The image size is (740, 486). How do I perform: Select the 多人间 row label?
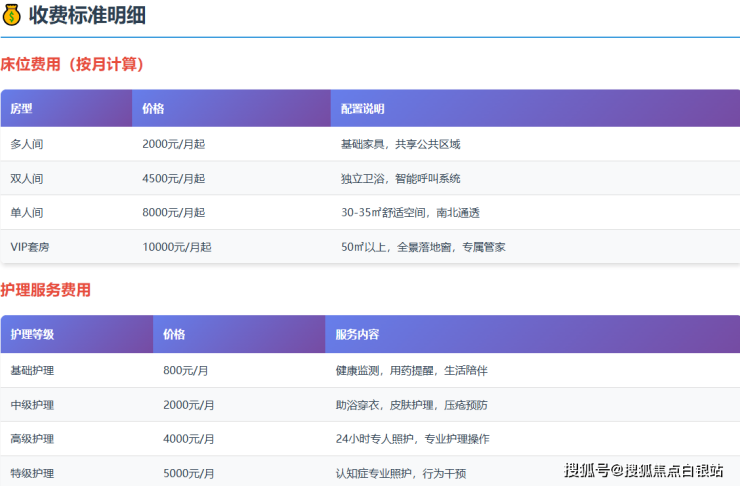click(x=27, y=144)
